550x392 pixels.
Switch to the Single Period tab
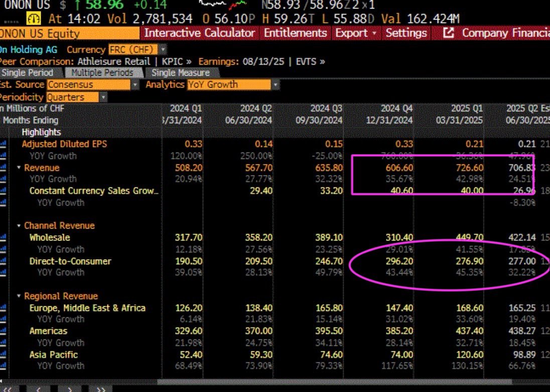pyautogui.click(x=29, y=73)
